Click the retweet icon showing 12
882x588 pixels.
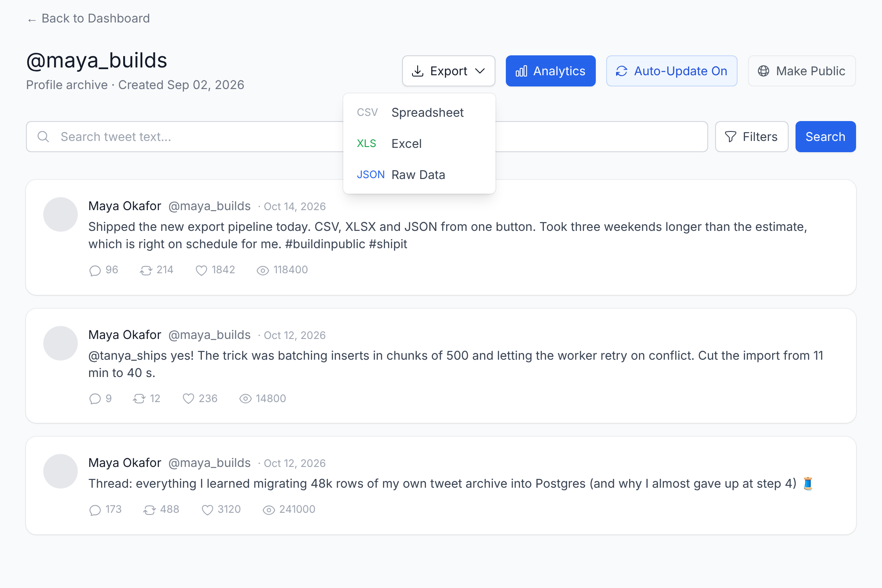139,399
